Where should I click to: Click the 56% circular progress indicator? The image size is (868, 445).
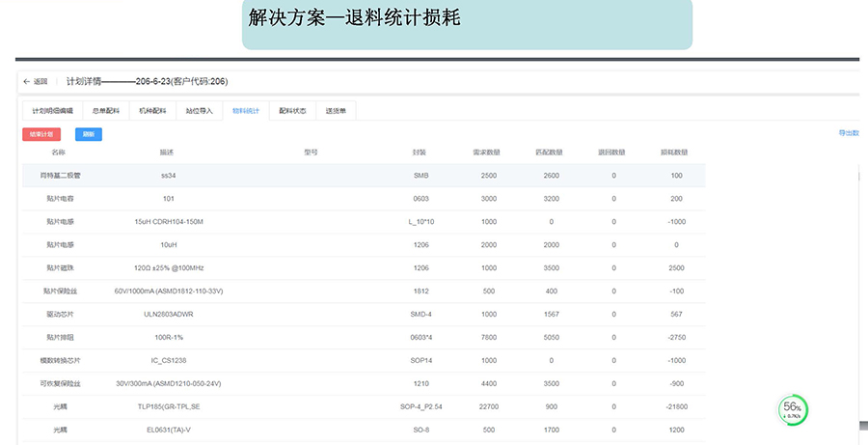tap(792, 409)
